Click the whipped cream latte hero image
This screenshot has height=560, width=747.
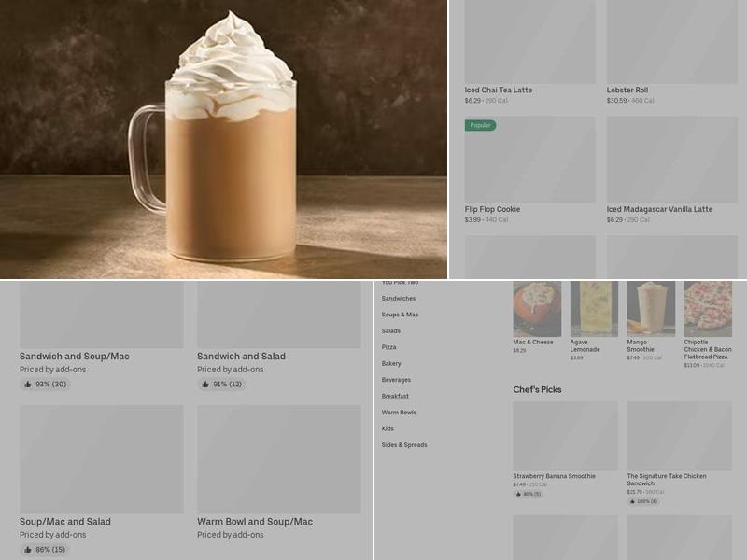pos(224,140)
